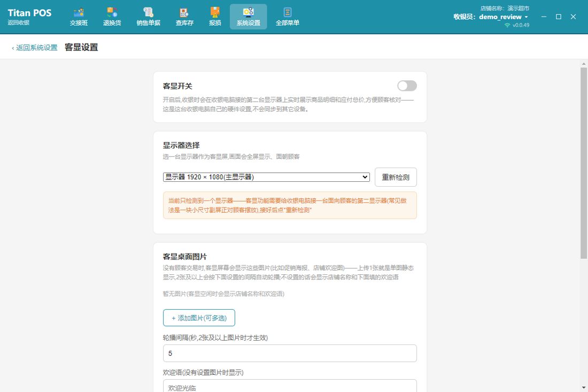Image resolution: width=588 pixels, height=392 pixels.
Task: Click the 欢迎语 input field
Action: tap(290, 386)
